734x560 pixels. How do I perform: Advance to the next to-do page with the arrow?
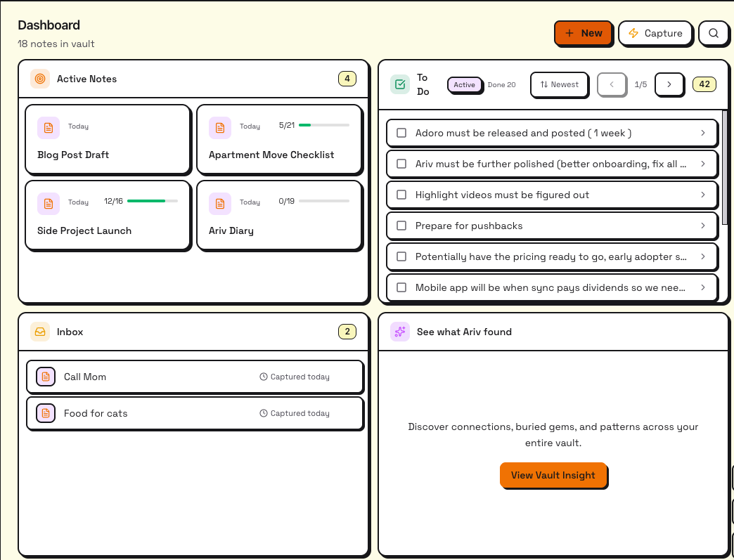tap(669, 84)
